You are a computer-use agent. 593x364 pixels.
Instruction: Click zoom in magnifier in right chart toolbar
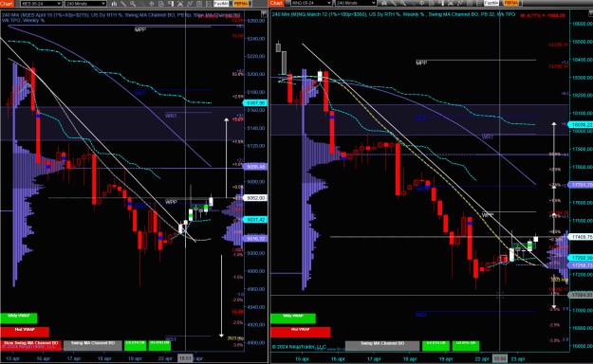[403, 4]
